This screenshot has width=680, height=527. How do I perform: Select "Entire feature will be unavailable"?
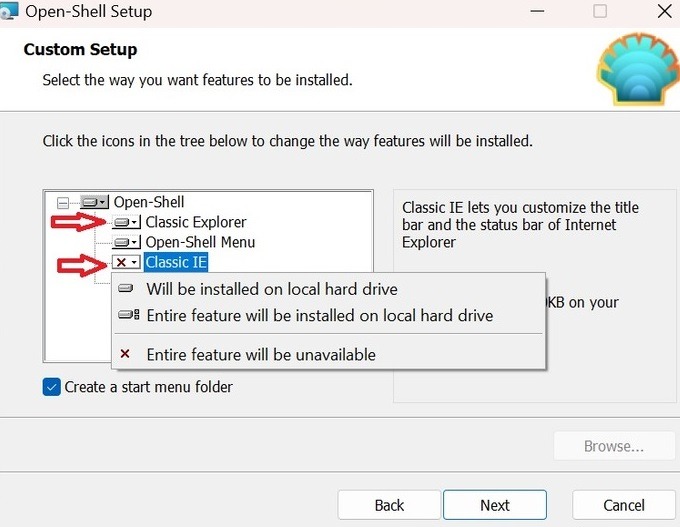coord(260,354)
